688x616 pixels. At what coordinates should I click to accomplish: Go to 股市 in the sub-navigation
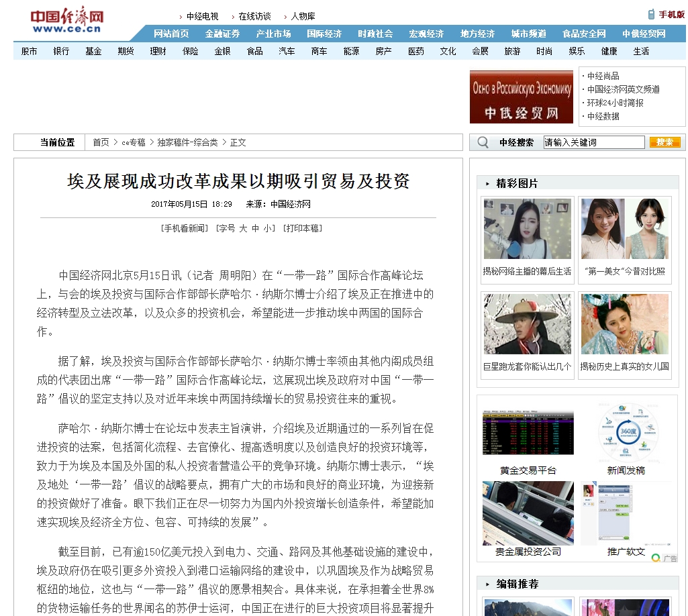(x=30, y=51)
